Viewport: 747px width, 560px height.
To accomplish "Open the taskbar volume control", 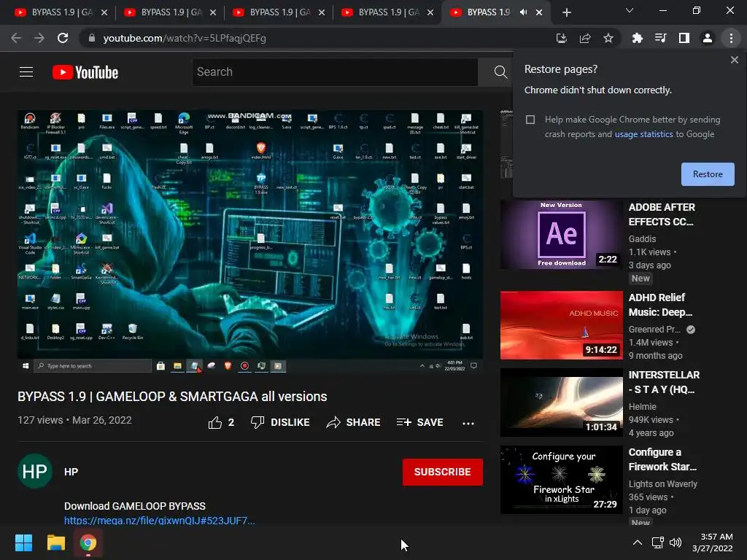I will tap(676, 542).
